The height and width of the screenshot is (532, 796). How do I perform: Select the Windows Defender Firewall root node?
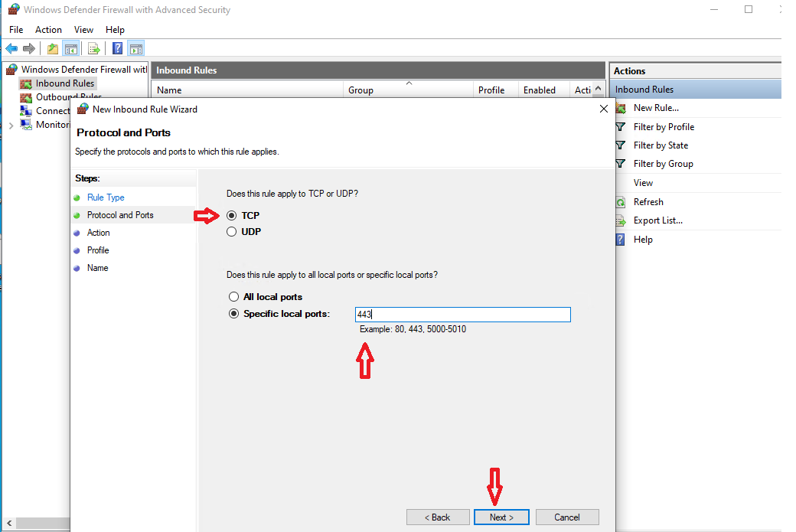click(83, 70)
